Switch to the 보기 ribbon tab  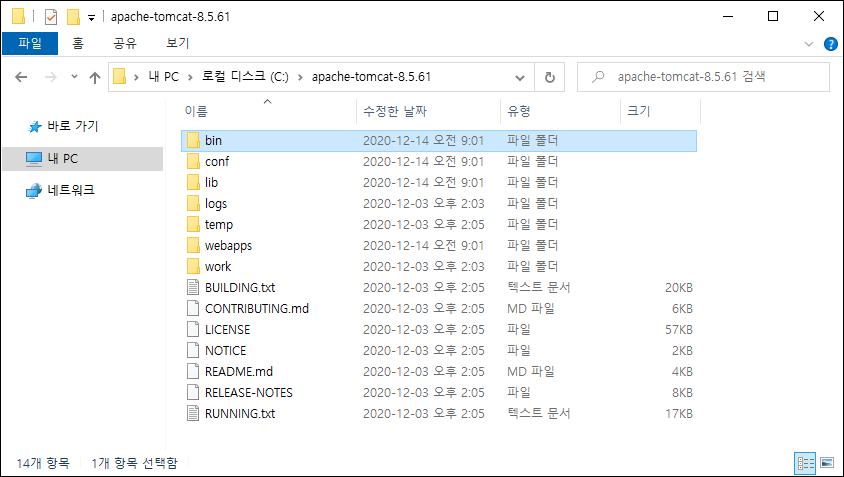pos(178,43)
